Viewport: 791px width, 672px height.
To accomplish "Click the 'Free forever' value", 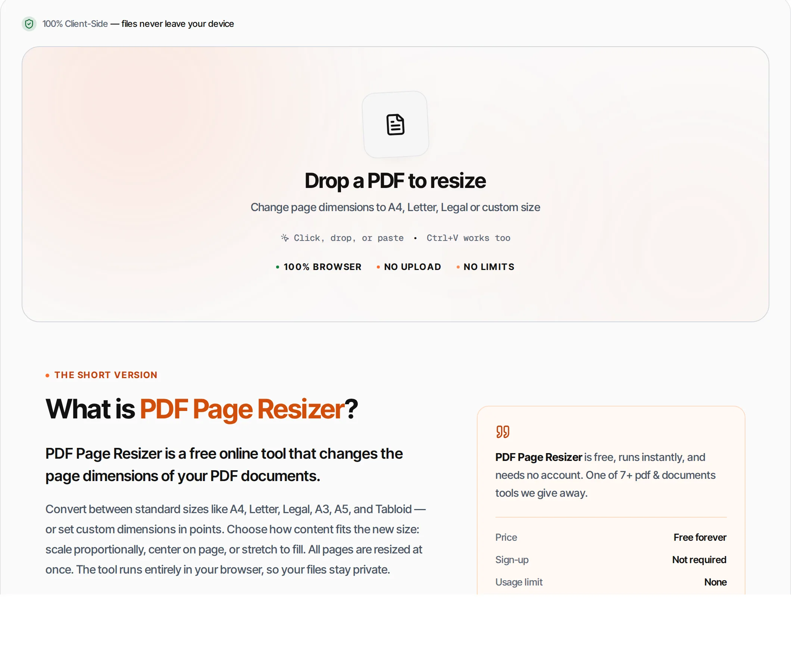I will pos(700,537).
